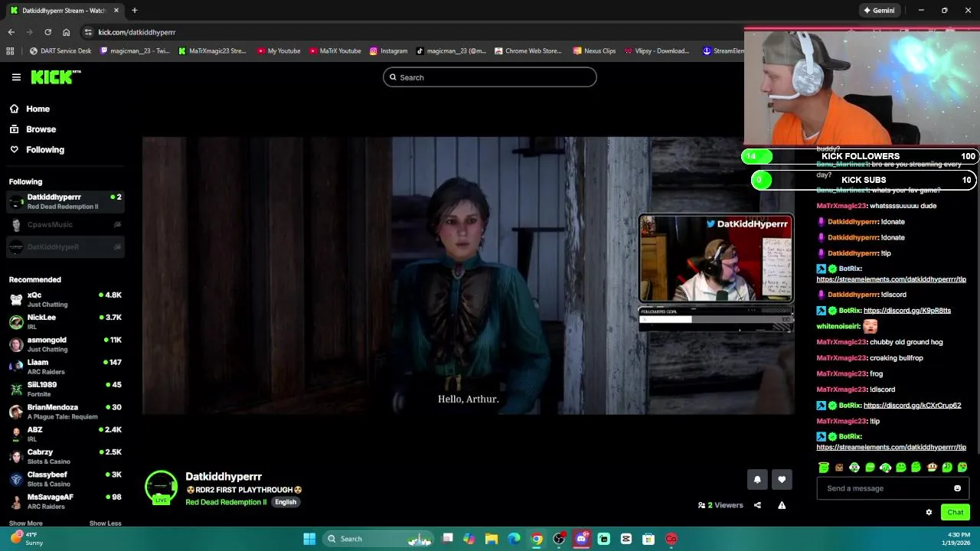Open discord.gg/K9pR8tts link in chat

pyautogui.click(x=907, y=311)
